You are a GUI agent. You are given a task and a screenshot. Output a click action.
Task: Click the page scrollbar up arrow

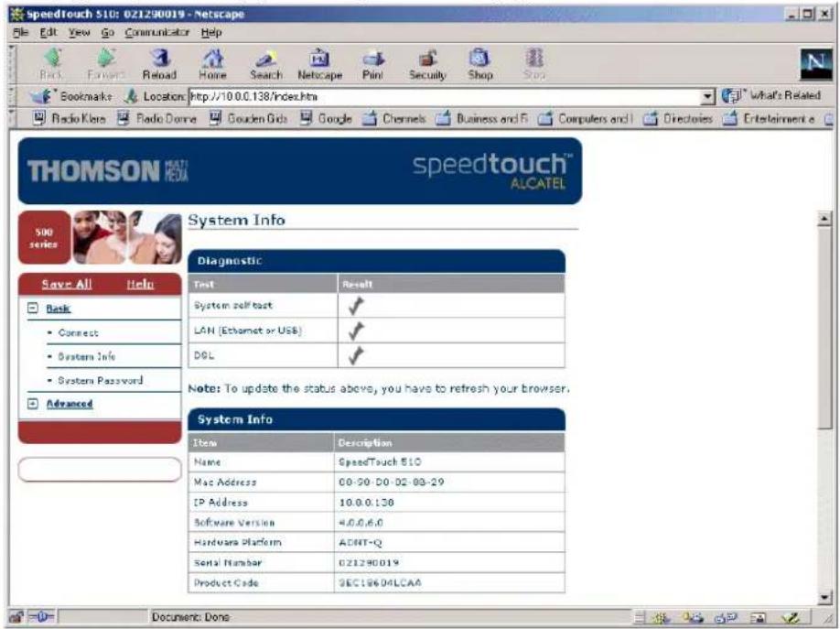point(824,219)
